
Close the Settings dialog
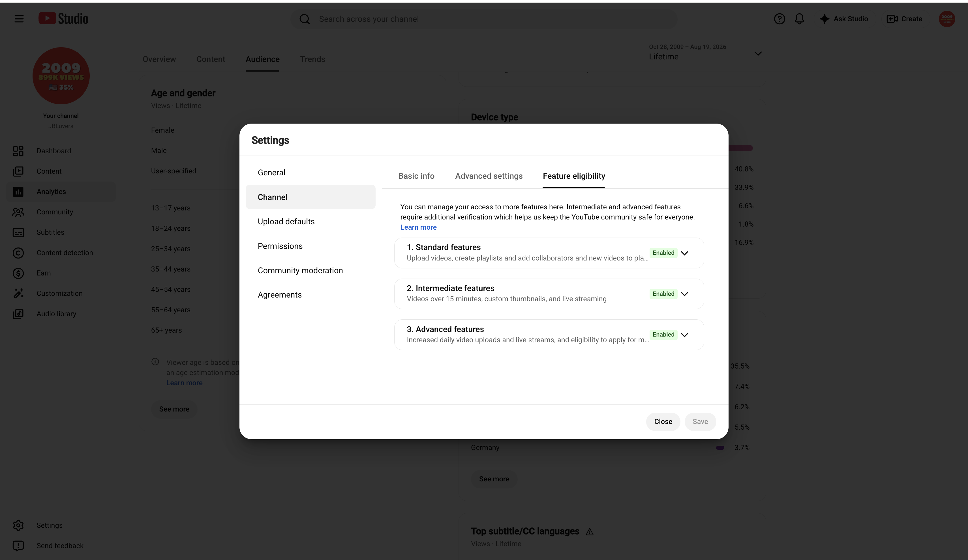point(663,421)
